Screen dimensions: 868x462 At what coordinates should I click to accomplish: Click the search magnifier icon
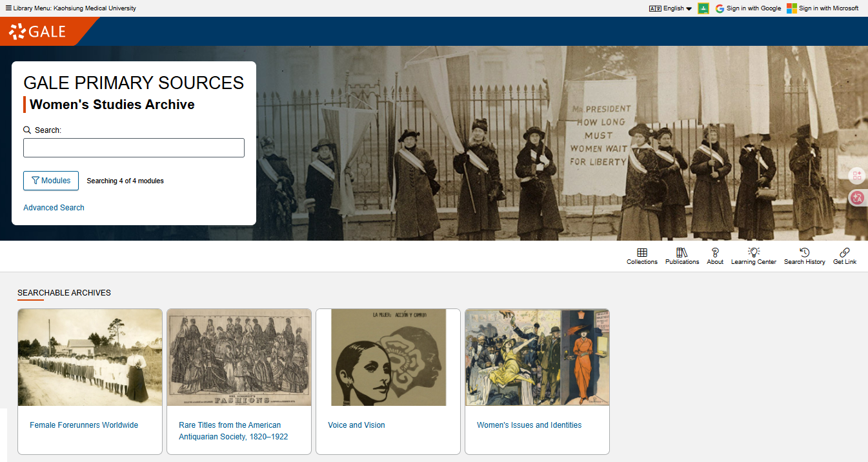point(27,130)
